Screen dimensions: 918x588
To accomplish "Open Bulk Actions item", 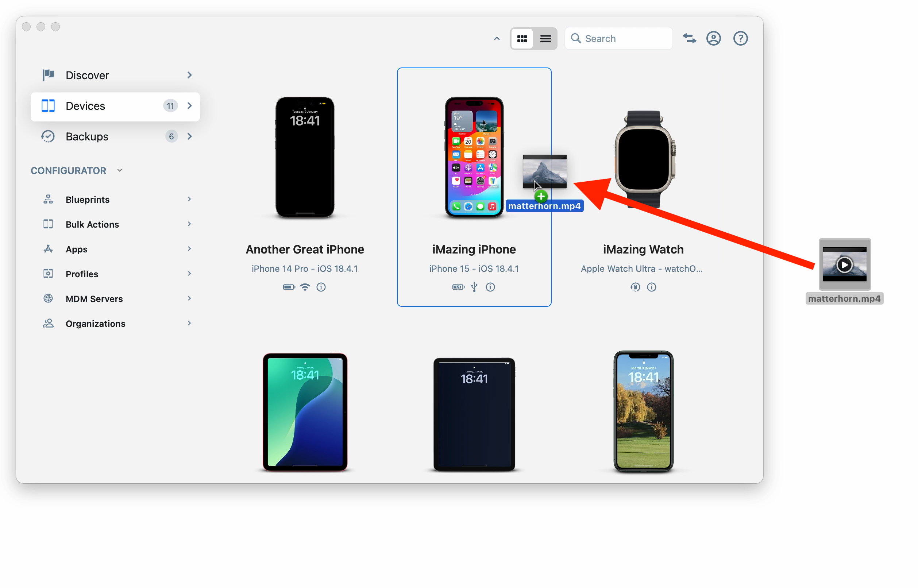I will 92,224.
